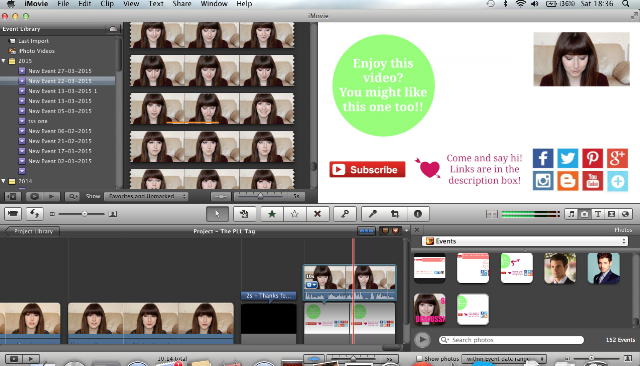Adjust event frames-per-thumbnail slider
This screenshot has height=366, width=640.
point(260,196)
